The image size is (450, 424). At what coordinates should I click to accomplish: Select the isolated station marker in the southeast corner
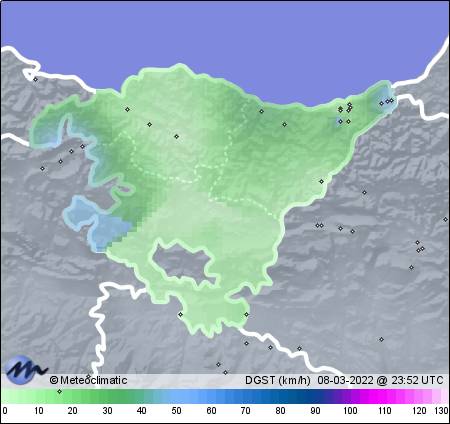[381, 339]
